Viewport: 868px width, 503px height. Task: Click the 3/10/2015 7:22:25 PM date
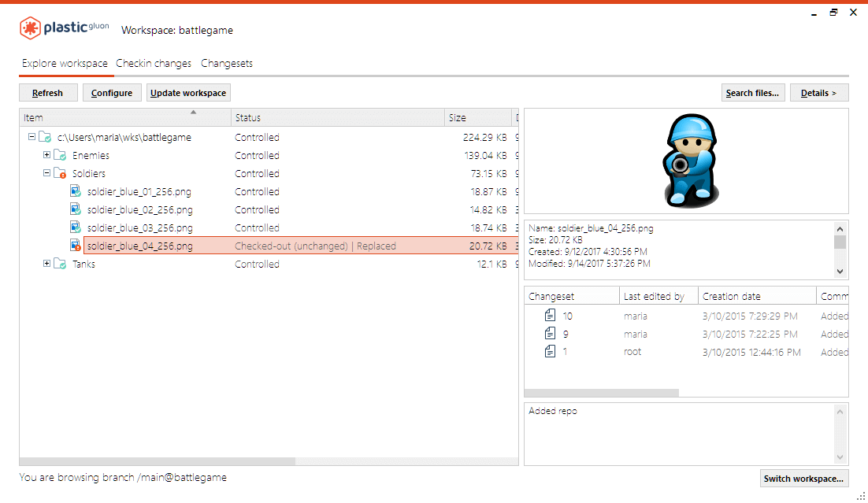(750, 335)
